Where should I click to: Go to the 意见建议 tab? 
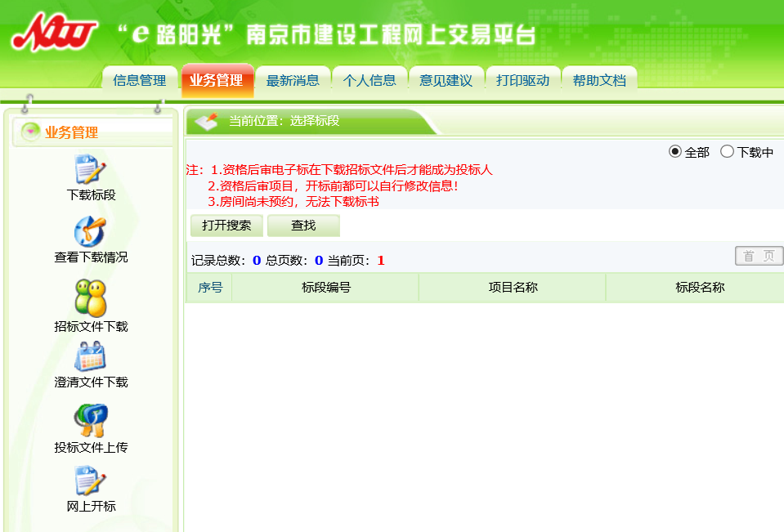click(x=446, y=80)
